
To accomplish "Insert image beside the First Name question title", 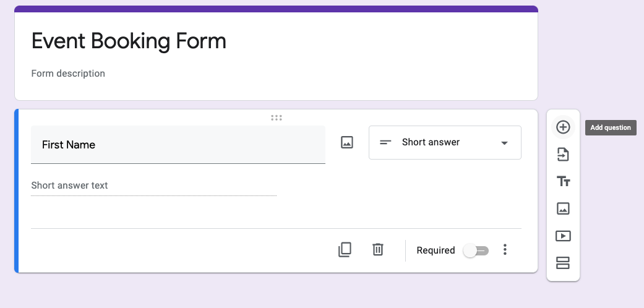I will click(347, 142).
